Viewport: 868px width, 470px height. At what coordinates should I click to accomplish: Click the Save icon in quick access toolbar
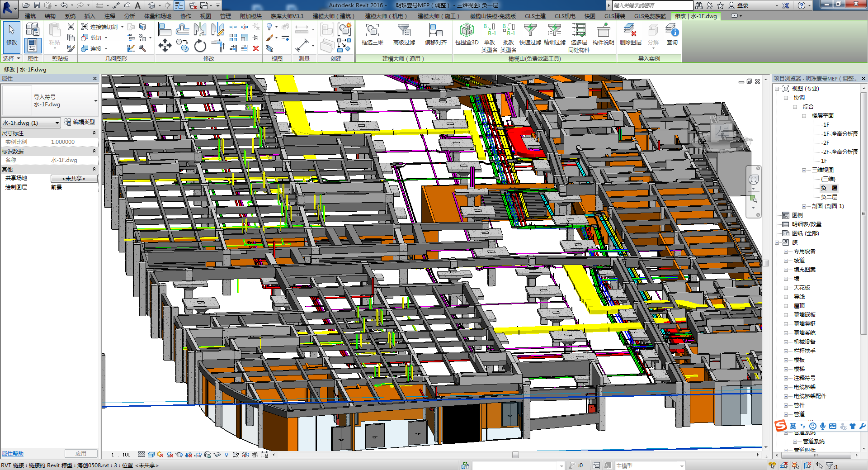click(37, 5)
